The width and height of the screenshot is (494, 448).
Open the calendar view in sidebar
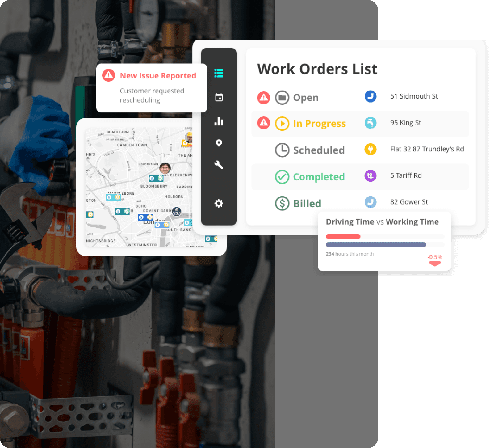[219, 97]
